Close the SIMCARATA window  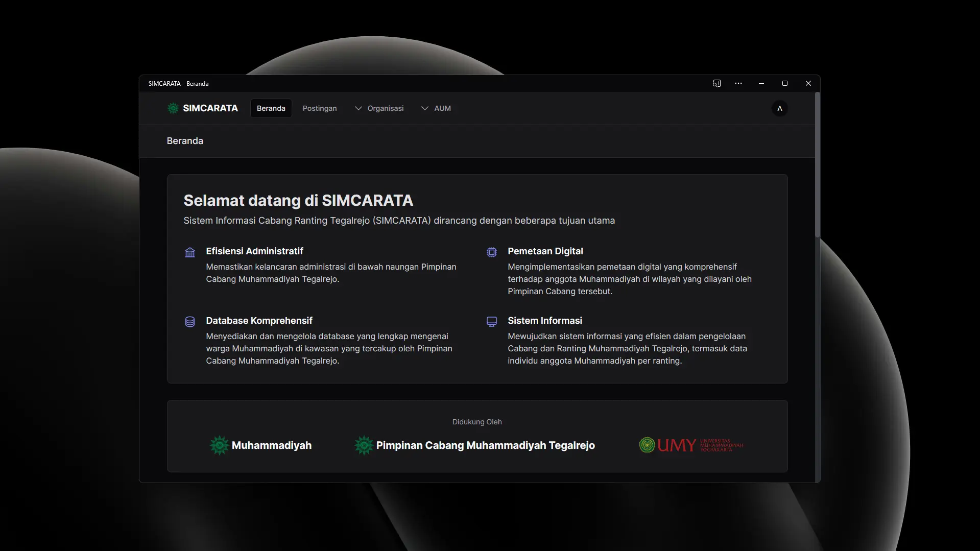click(808, 83)
